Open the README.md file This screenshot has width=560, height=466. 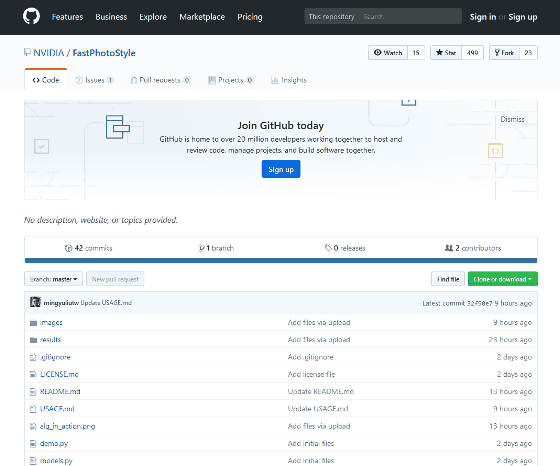click(60, 392)
